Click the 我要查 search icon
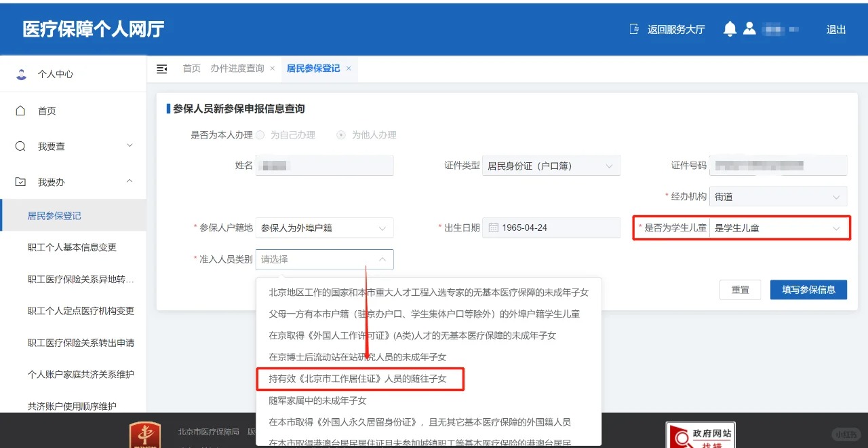Viewport: 868px width, 448px height. [x=20, y=146]
